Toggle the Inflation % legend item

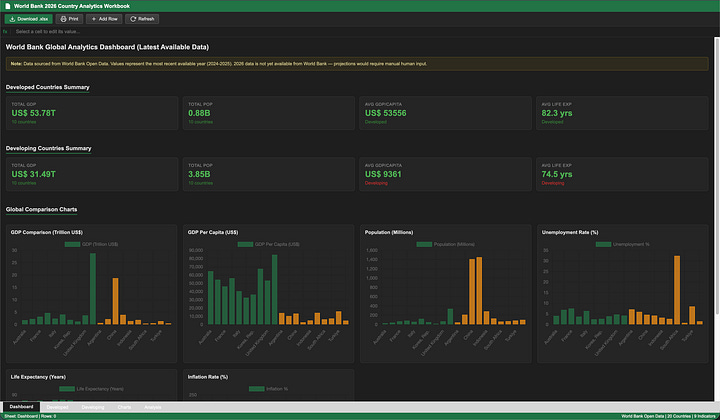tap(268, 389)
